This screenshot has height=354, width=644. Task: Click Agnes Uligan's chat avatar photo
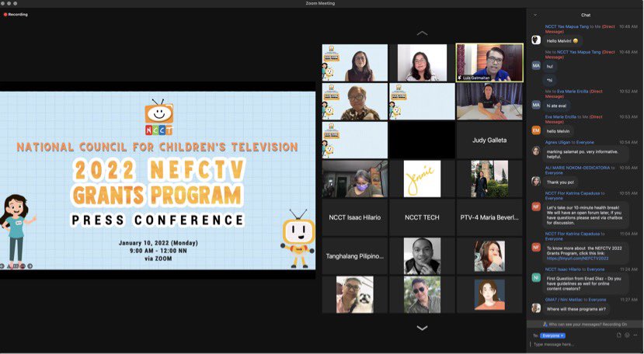click(x=536, y=151)
